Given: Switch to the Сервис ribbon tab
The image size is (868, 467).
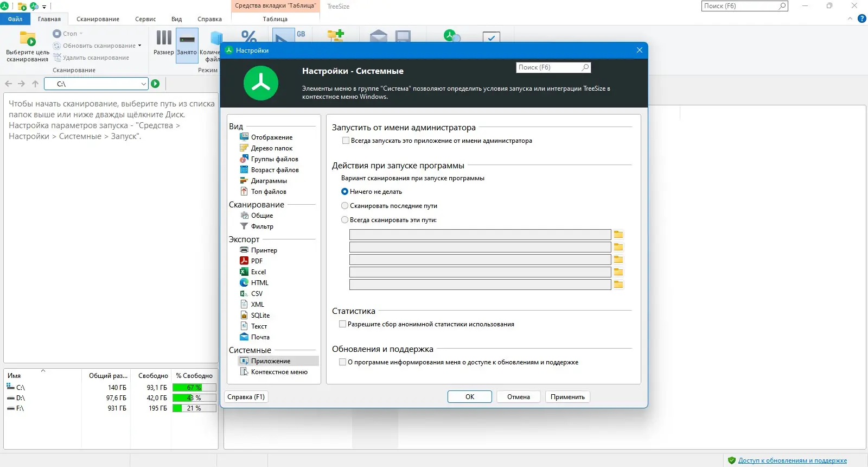Looking at the screenshot, I should 145,19.
